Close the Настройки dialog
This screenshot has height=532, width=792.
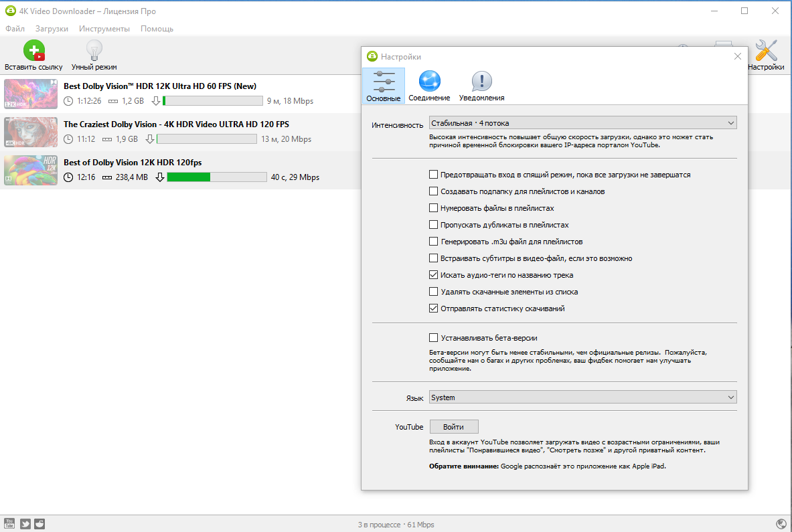point(738,56)
